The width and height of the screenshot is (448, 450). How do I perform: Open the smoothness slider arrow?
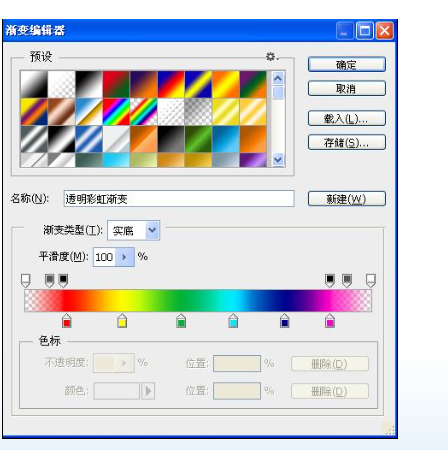pyautogui.click(x=125, y=257)
